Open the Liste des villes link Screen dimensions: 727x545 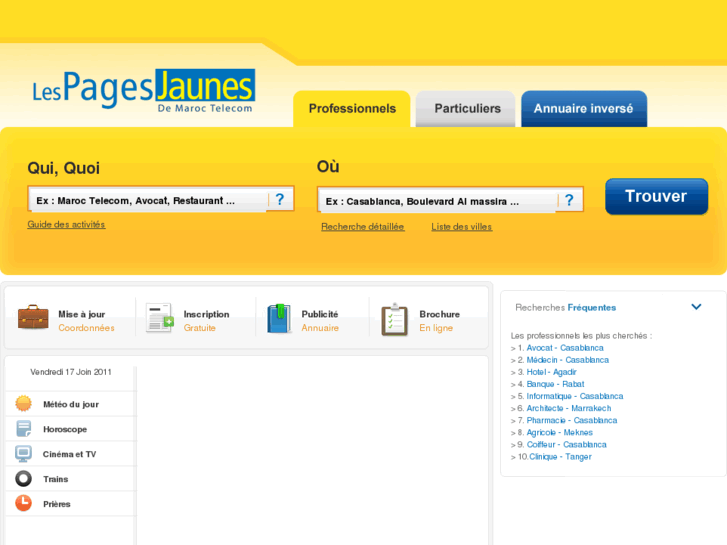462,227
